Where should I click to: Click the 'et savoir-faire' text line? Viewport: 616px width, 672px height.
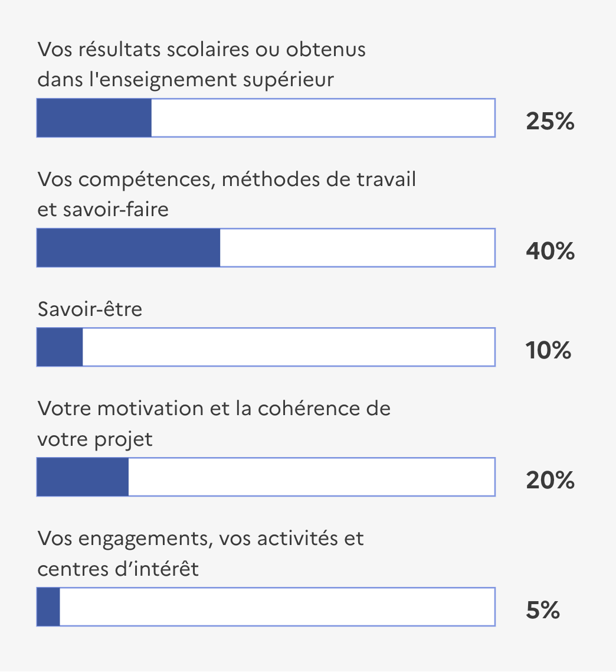pyautogui.click(x=103, y=210)
